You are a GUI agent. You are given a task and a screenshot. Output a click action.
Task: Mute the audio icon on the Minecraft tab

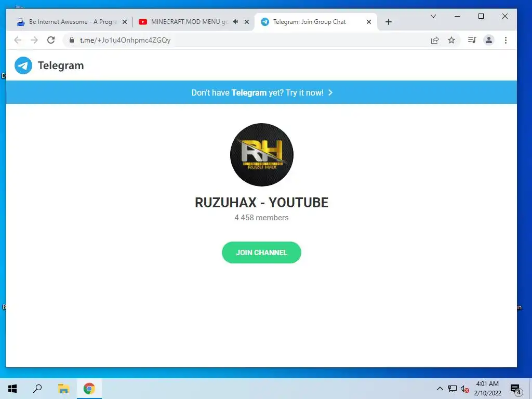[x=235, y=22]
